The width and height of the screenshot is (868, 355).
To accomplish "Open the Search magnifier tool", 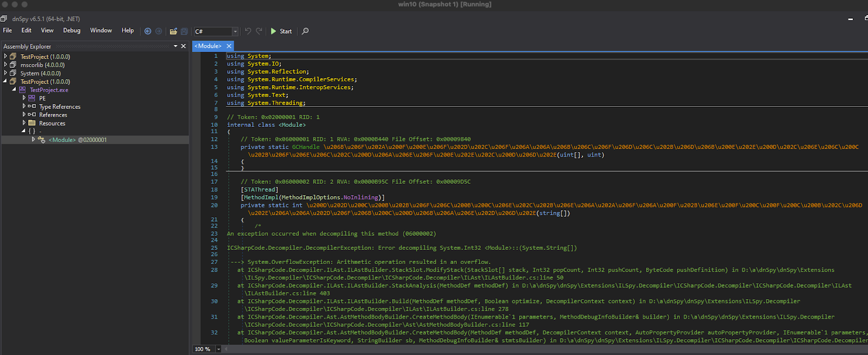I will click(x=305, y=31).
